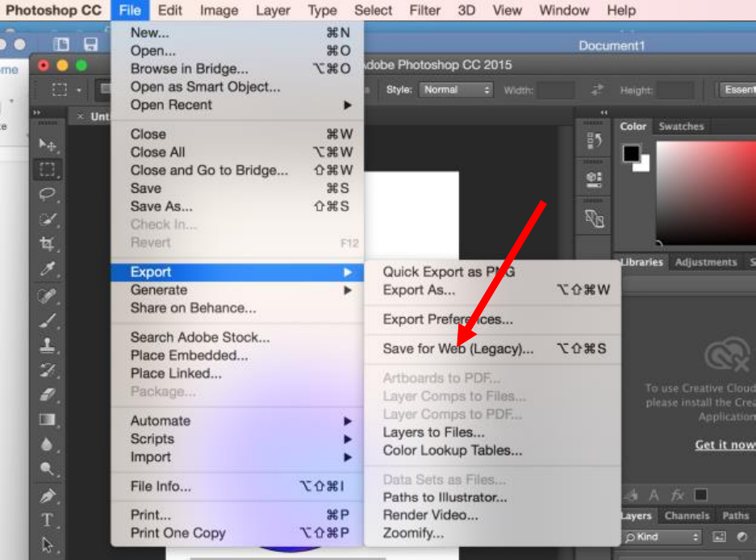
Task: Select the Dodge tool
Action: pos(48,469)
